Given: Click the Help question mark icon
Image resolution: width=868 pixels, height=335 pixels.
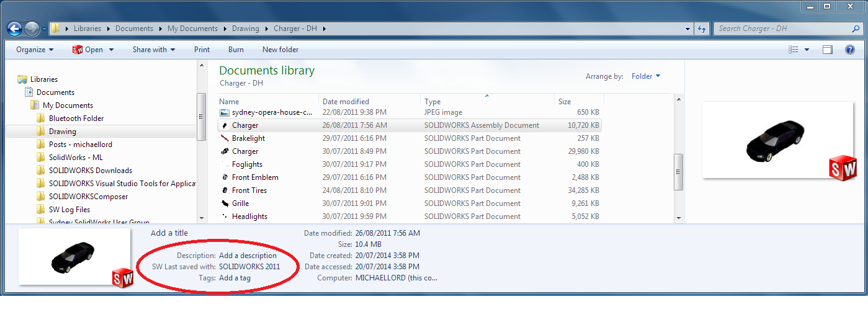Looking at the screenshot, I should click(x=850, y=50).
